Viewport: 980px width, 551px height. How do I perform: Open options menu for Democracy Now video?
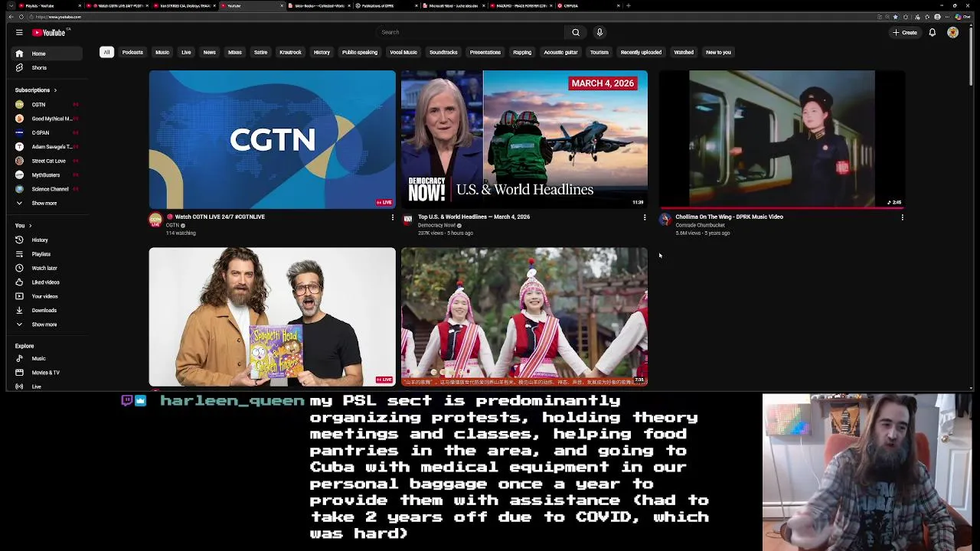[645, 217]
